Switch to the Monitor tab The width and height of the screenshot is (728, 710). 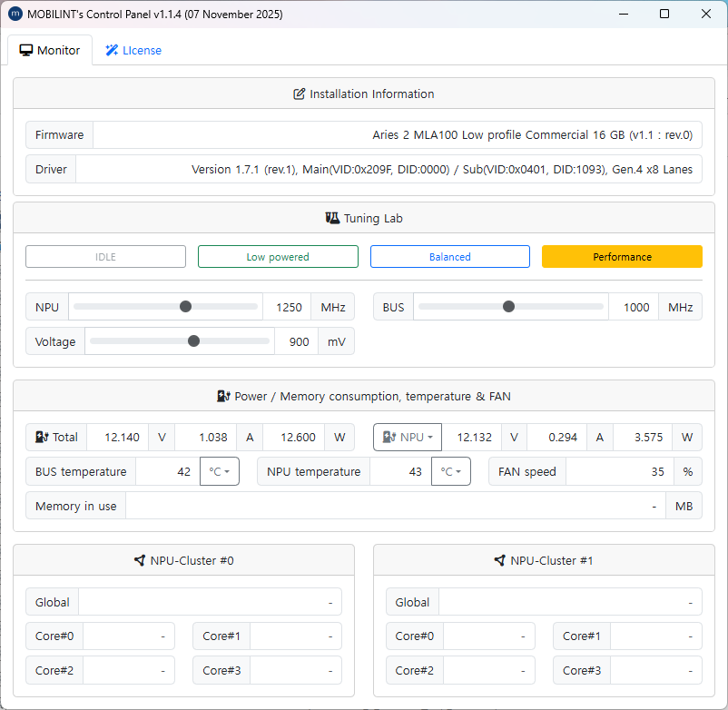coord(50,51)
